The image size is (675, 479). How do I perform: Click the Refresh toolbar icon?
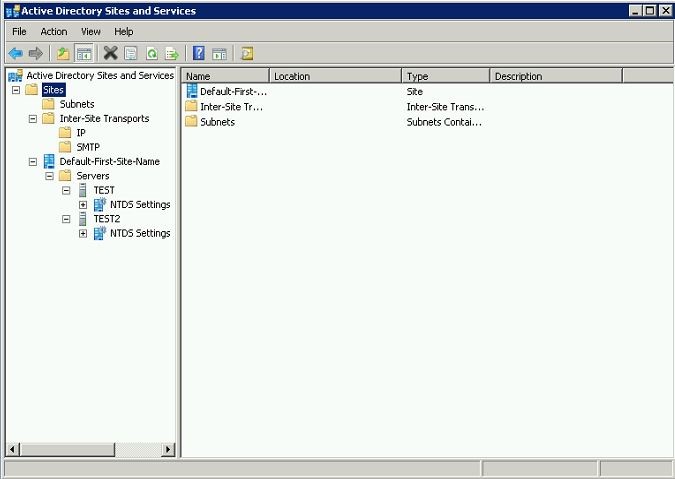point(152,53)
